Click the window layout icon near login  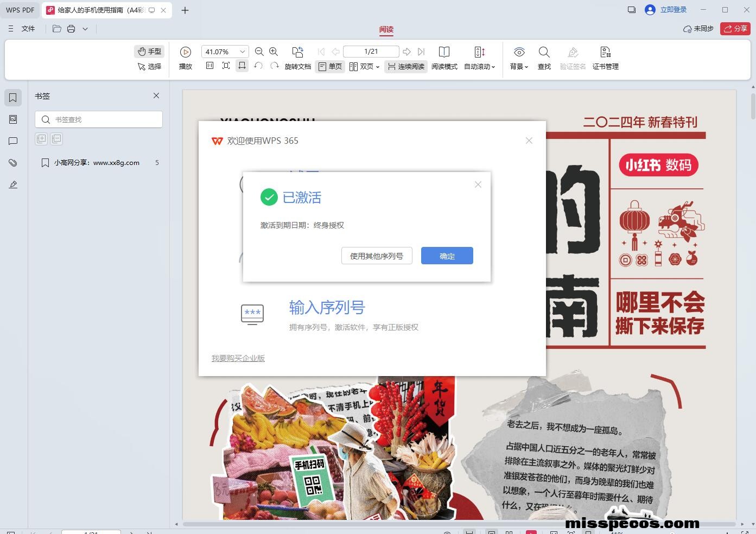click(631, 10)
